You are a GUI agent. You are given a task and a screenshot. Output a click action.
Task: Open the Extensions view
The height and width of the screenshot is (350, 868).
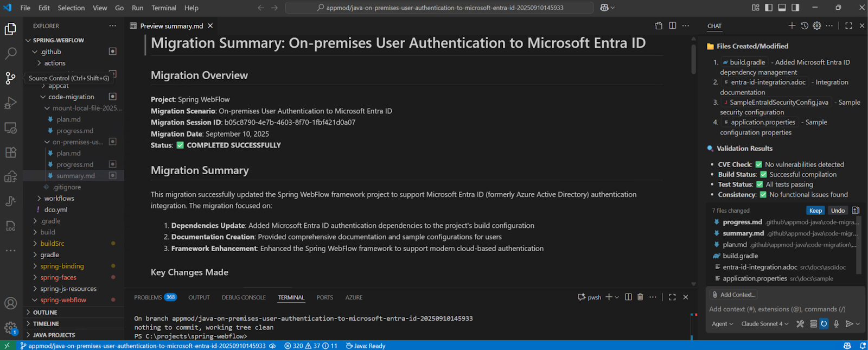tap(10, 152)
